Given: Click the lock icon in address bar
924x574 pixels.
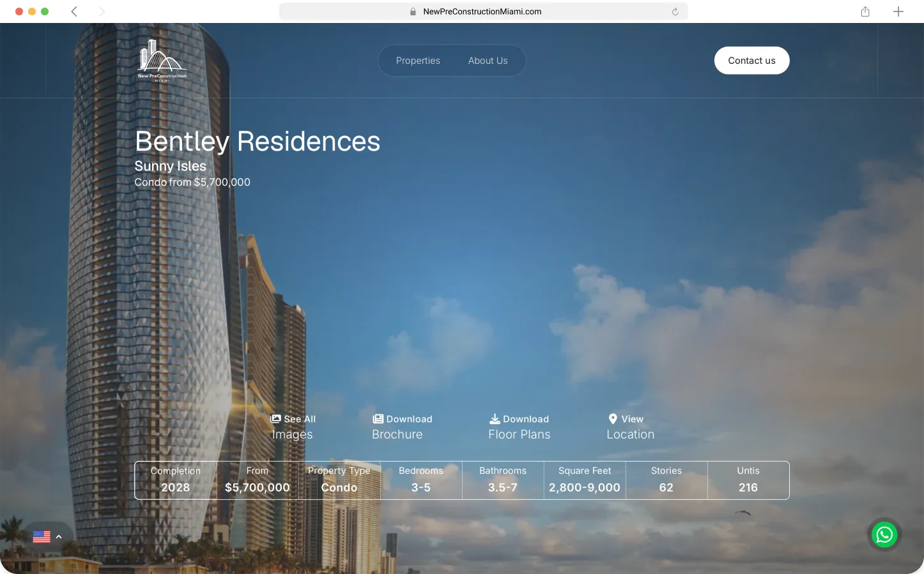Looking at the screenshot, I should (x=413, y=11).
